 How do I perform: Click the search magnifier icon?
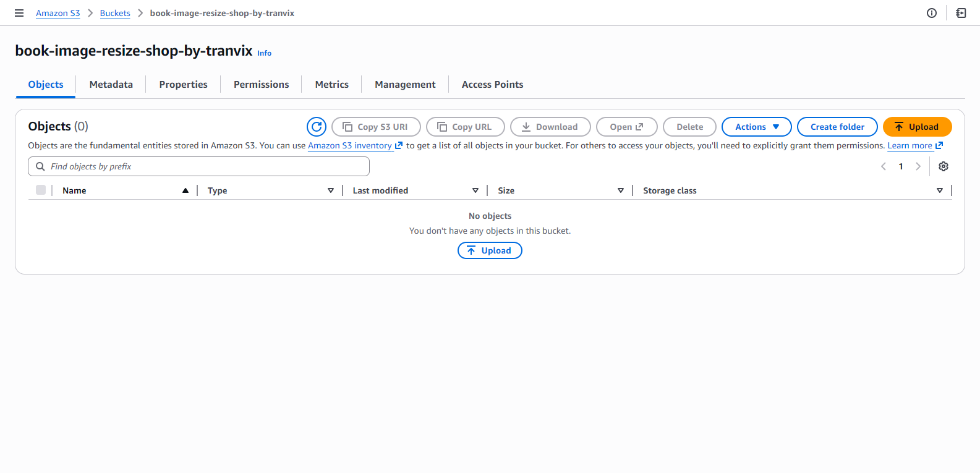[40, 166]
